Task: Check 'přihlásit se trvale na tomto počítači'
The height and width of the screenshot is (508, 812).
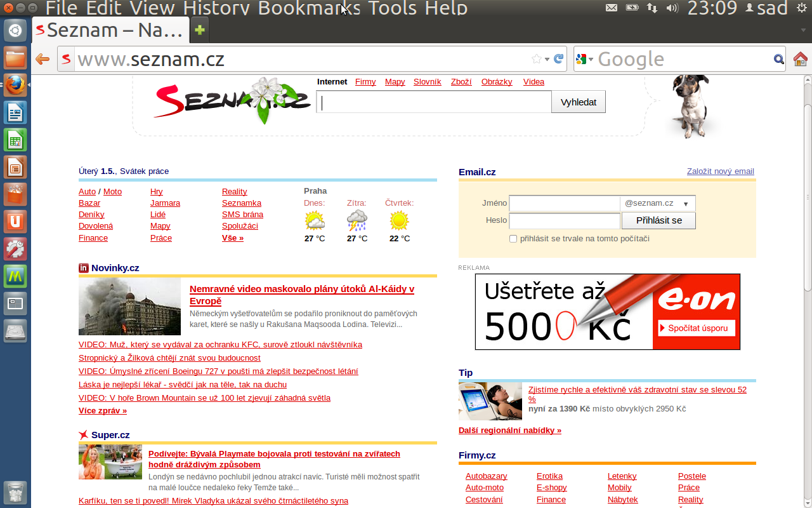Action: coord(513,239)
